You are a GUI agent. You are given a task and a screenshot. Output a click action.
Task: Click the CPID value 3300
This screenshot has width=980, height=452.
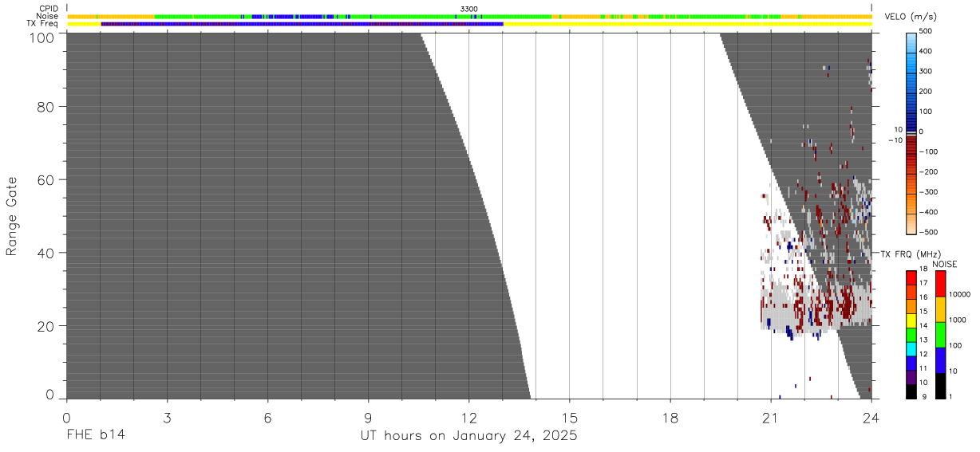469,9
